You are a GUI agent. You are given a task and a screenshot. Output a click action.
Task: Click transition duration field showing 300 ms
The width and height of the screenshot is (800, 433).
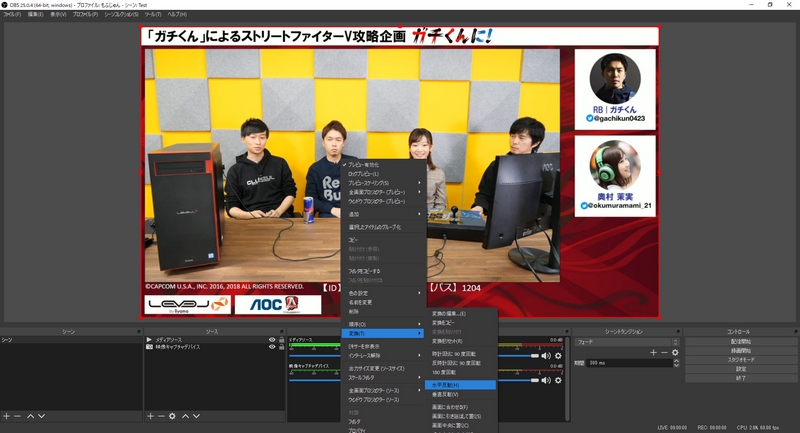(629, 363)
